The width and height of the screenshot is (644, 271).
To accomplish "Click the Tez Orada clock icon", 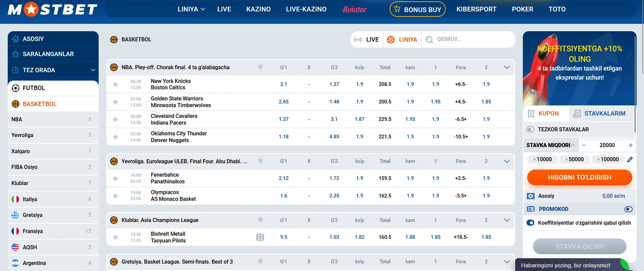I will pyautogui.click(x=15, y=70).
